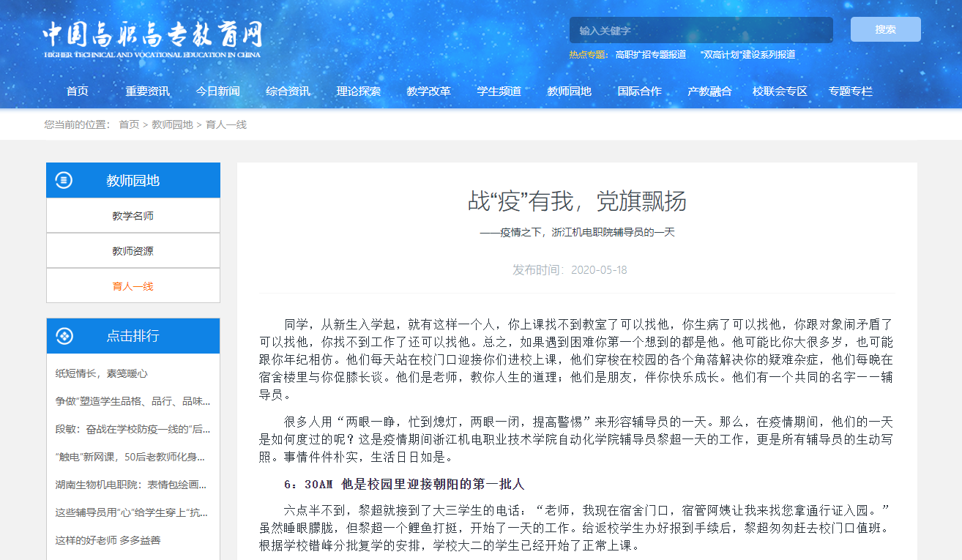Click the keyword search input field
962x560 pixels.
[x=701, y=31]
